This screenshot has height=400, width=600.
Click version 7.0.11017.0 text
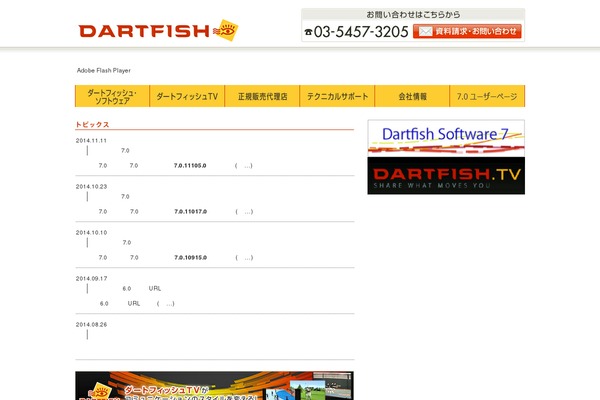[x=191, y=211]
